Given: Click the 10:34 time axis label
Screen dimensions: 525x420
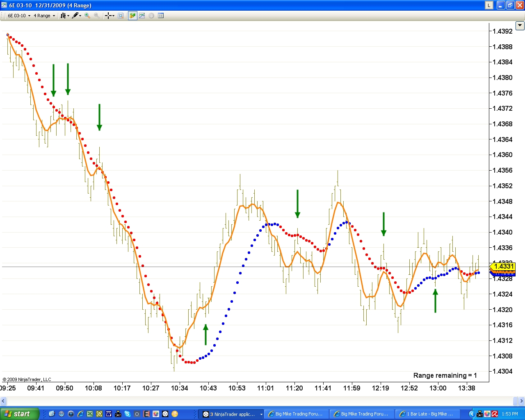Looking at the screenshot, I should pyautogui.click(x=180, y=388).
